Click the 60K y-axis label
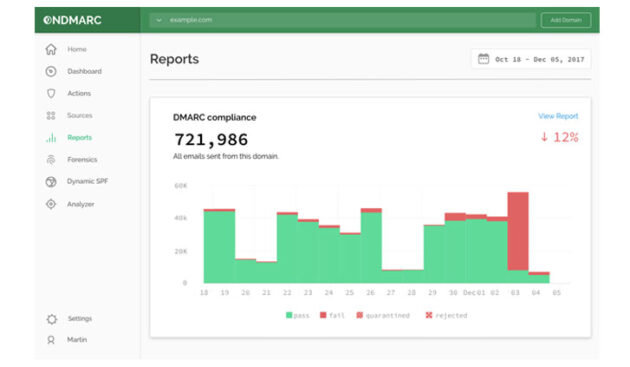 point(181,186)
